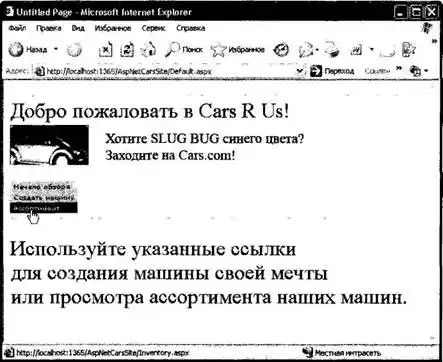The height and width of the screenshot is (362, 443).
Task: Click the Forward navigation icon
Action: coord(74,50)
